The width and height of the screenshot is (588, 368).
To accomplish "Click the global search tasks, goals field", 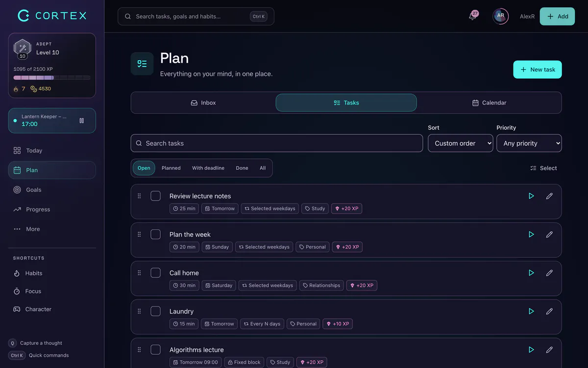I will [x=196, y=16].
